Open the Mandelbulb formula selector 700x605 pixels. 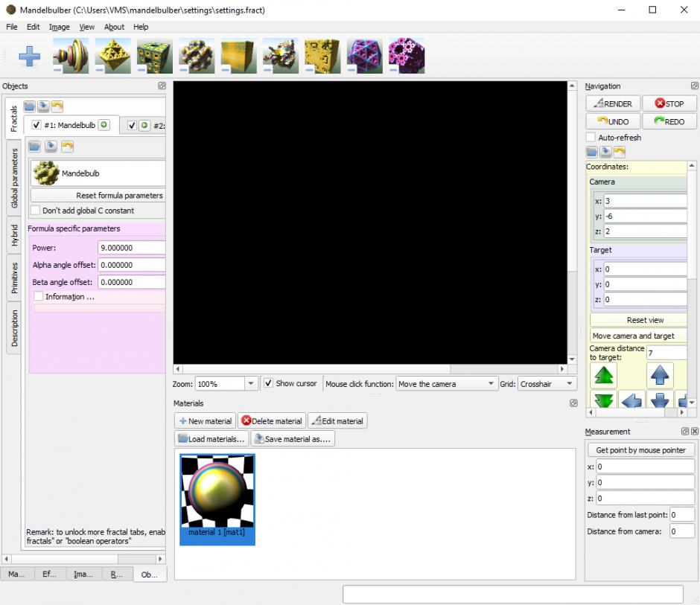point(98,173)
